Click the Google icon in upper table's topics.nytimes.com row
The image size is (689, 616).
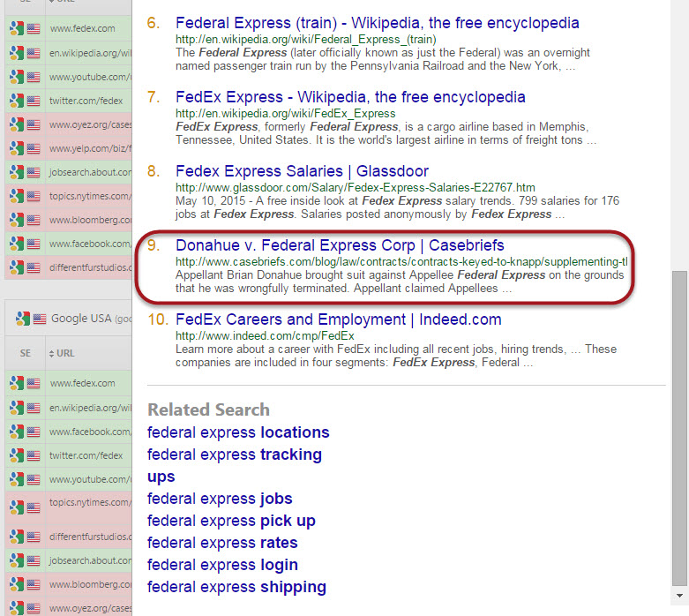click(x=17, y=196)
